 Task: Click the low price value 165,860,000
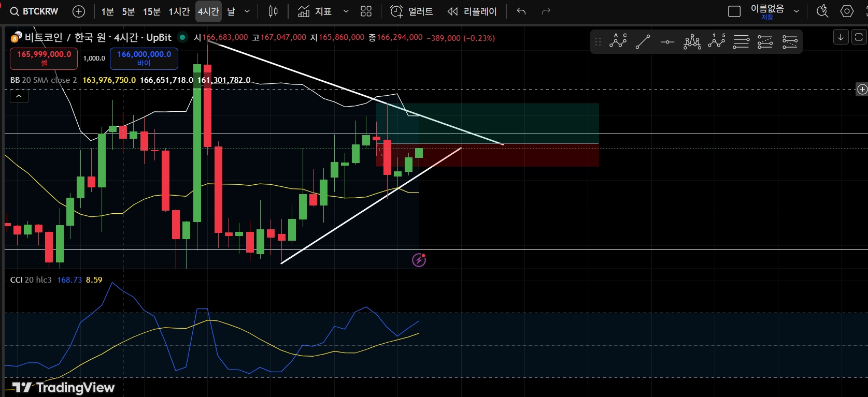point(341,38)
